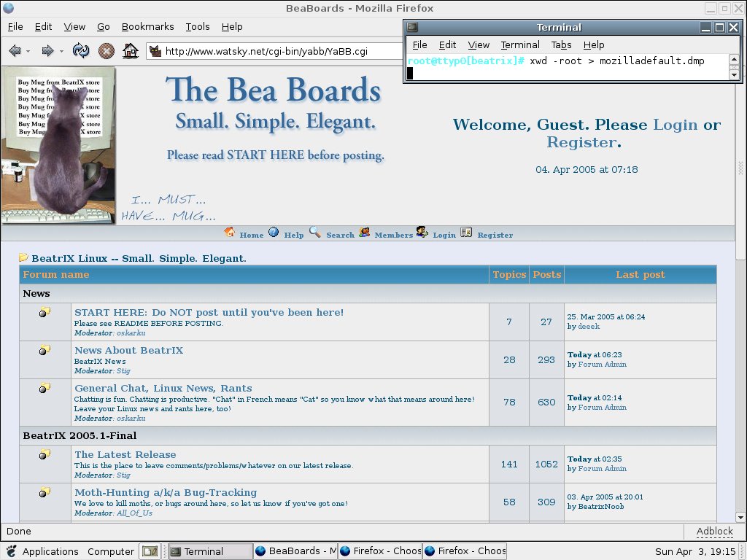Viewport: 747px width, 560px height.
Task: Click the status icon in General Chat row
Action: coord(44,388)
